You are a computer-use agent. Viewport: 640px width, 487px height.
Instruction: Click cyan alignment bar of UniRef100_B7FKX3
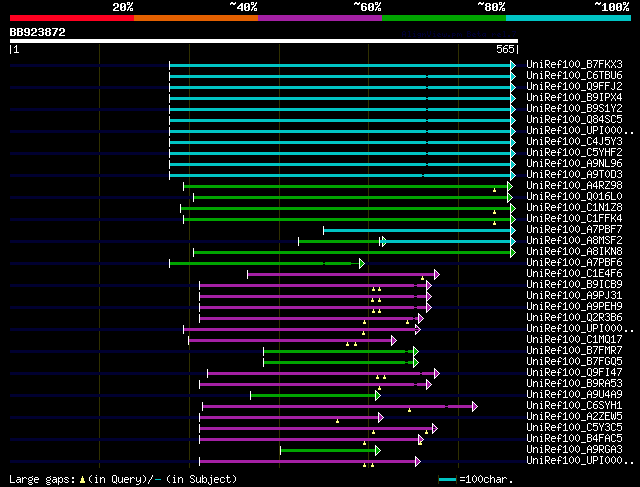[340, 65]
